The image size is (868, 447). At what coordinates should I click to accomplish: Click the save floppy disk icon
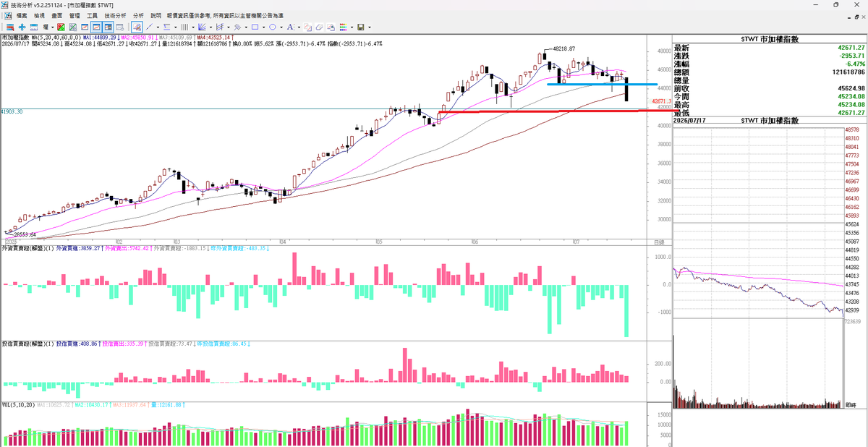click(x=360, y=27)
